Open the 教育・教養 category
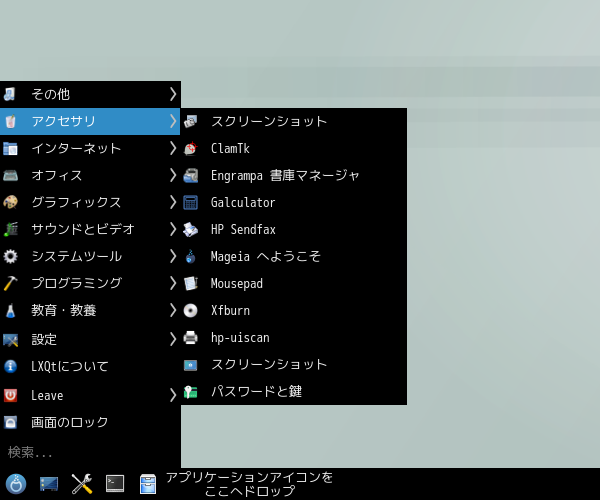The height and width of the screenshot is (500, 600). [90, 310]
